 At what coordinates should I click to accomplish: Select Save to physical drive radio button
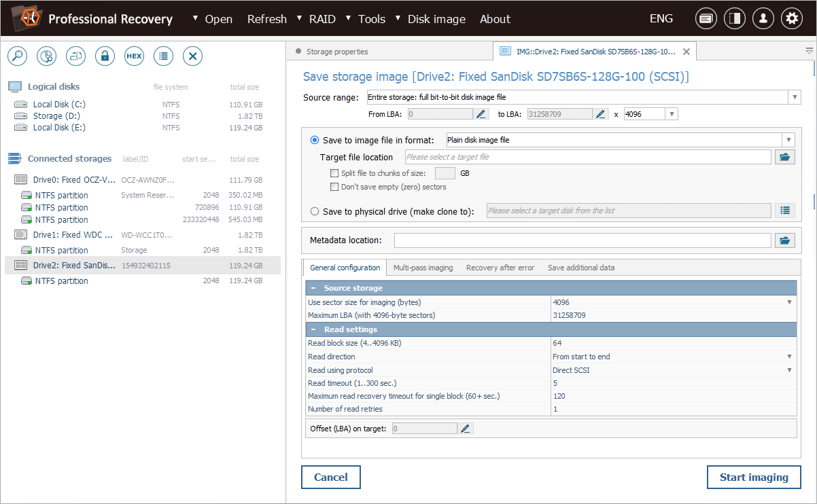pos(315,211)
